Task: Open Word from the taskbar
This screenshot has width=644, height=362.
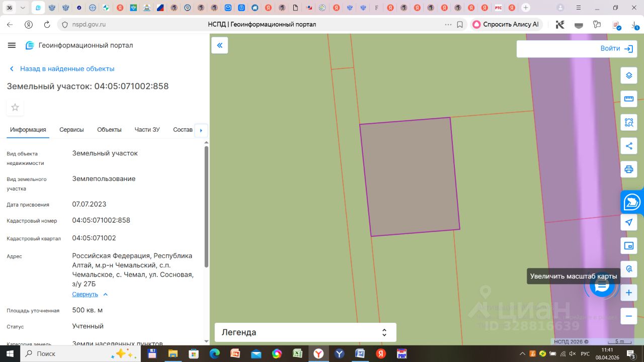Action: [x=360, y=353]
